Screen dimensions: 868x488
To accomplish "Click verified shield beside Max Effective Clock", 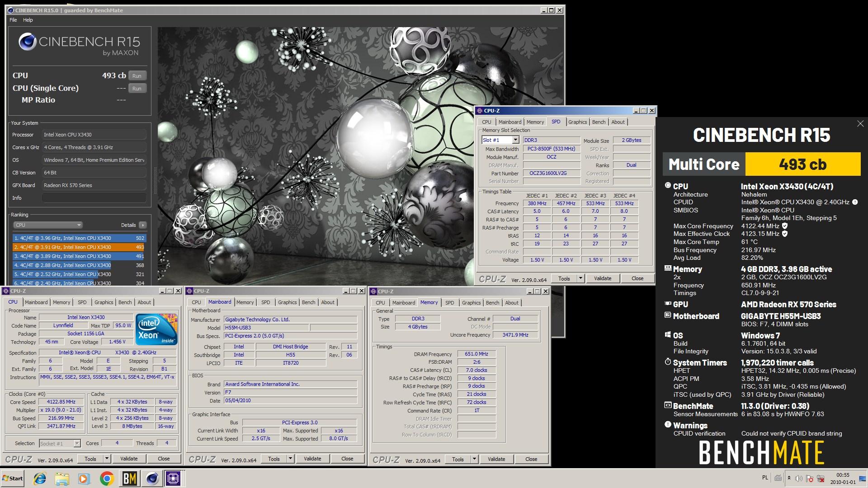I will 785,234.
